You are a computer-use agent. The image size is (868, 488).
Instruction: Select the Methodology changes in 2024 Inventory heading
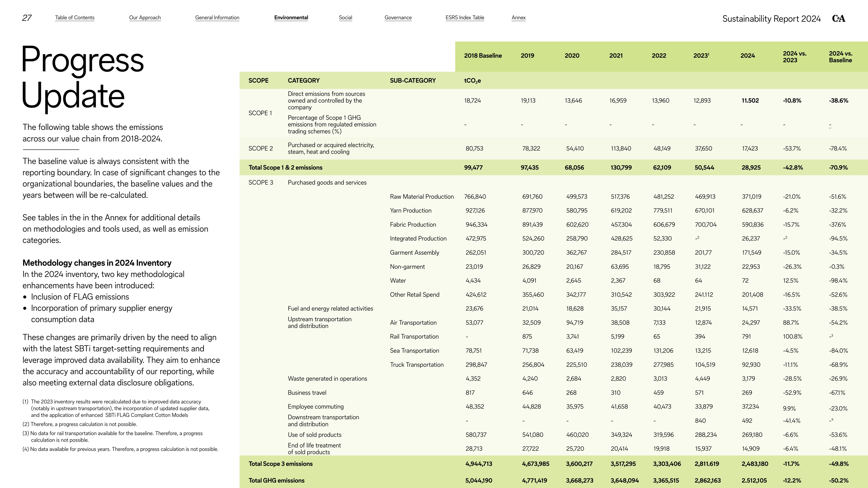pyautogui.click(x=97, y=263)
